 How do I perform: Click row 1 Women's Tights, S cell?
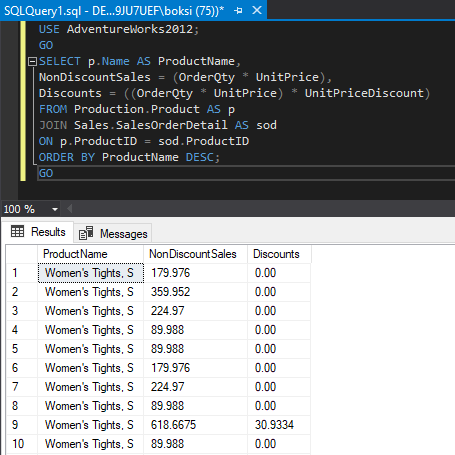[x=91, y=273]
